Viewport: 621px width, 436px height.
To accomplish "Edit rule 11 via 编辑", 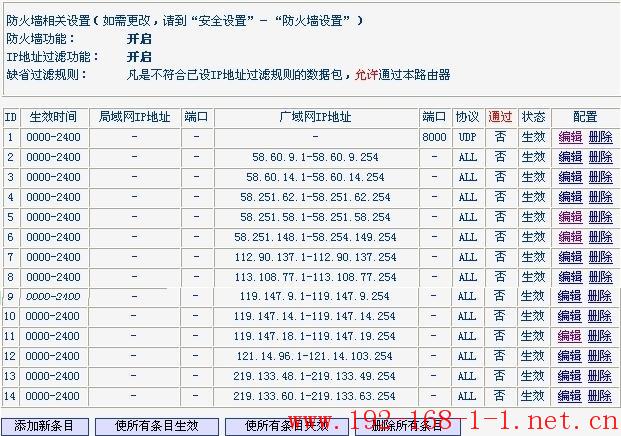I will [570, 336].
